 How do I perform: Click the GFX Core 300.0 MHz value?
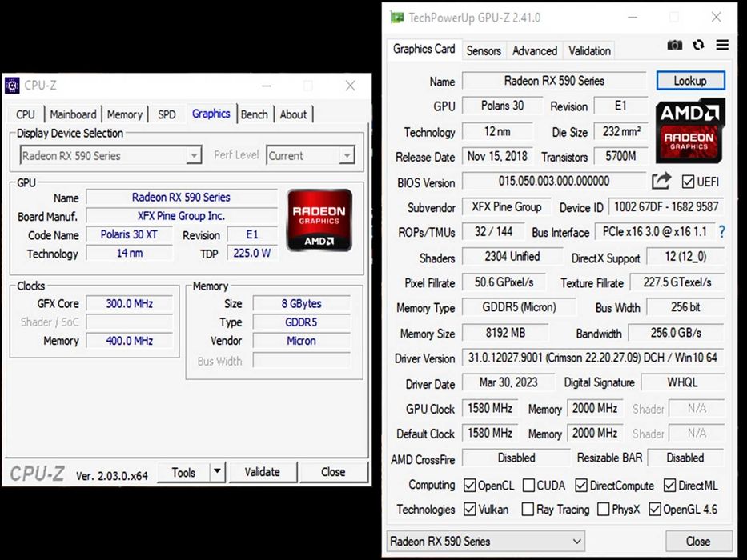[129, 303]
